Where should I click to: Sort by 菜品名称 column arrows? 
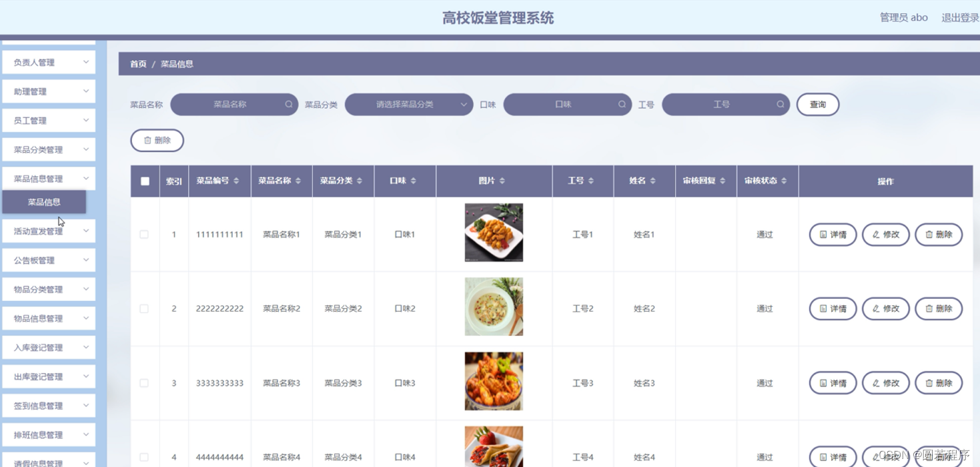(298, 181)
